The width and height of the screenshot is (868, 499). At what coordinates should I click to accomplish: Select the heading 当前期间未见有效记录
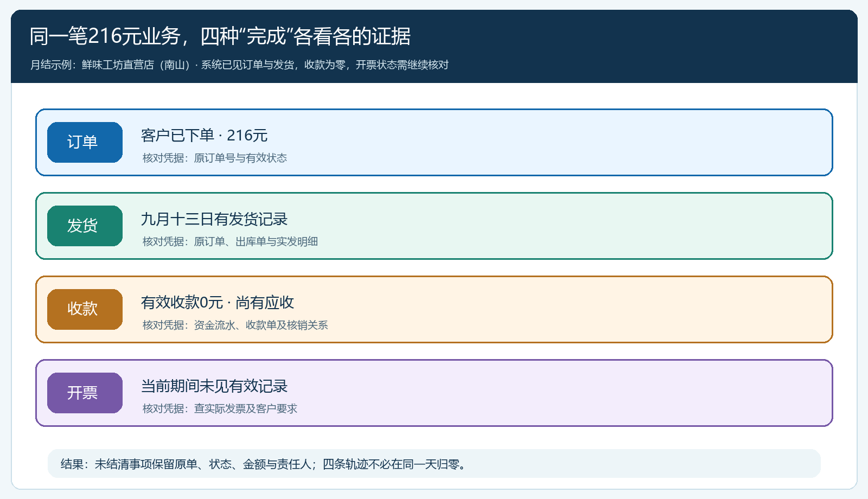point(214,386)
